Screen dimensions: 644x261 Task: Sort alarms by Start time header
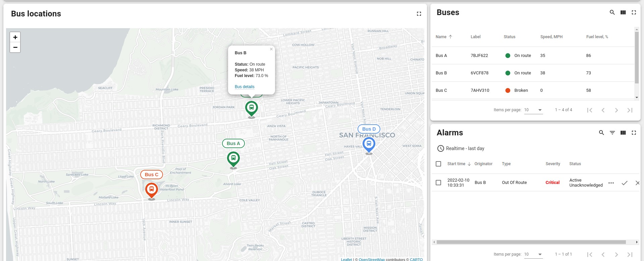click(456, 164)
